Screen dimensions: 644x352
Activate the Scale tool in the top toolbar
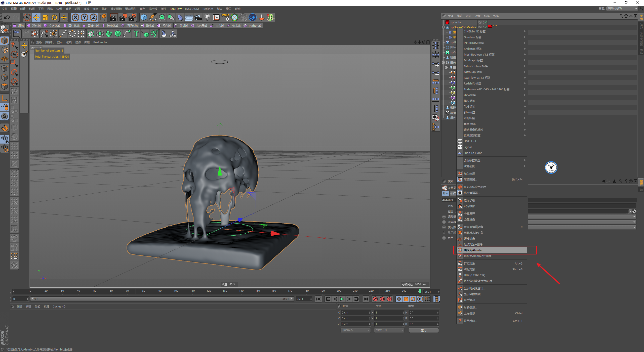coord(45,17)
